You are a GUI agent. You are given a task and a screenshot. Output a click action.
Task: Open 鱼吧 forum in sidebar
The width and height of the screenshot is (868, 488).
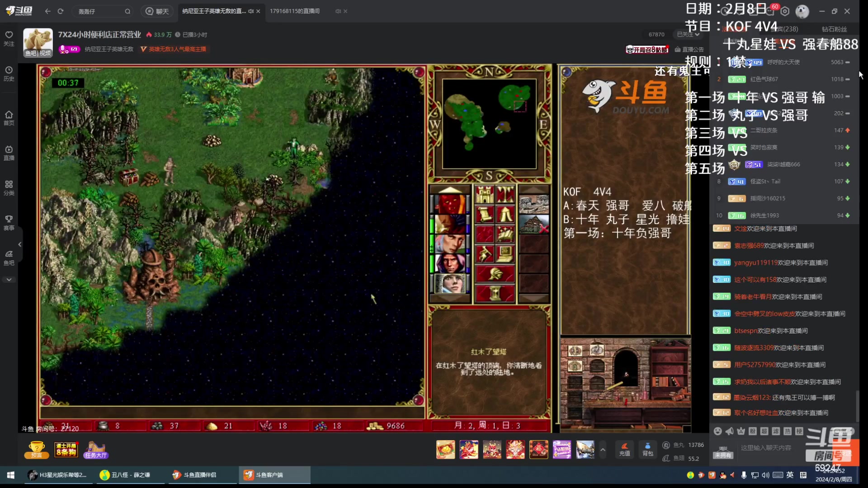tap(9, 258)
